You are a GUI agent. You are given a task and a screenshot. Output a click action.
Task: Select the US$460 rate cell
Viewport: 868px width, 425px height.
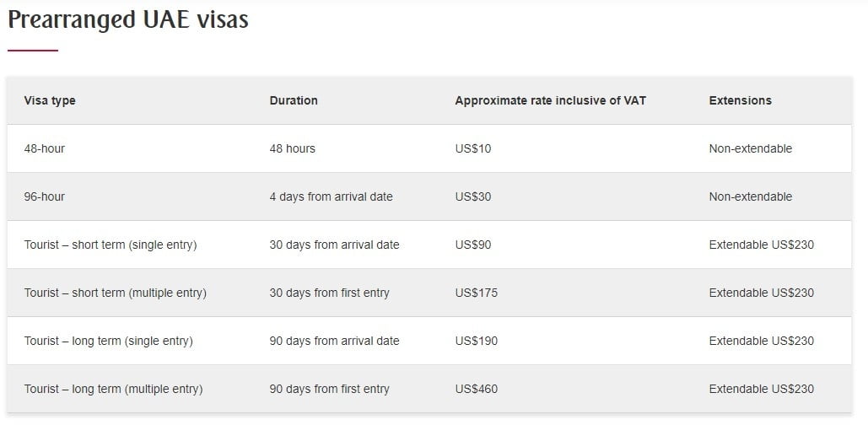[476, 389]
